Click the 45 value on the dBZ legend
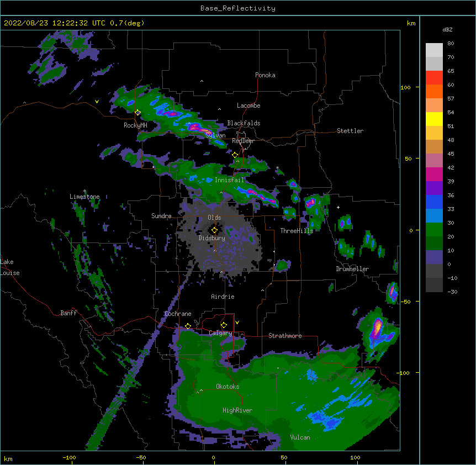The width and height of the screenshot is (476, 465). [x=451, y=154]
